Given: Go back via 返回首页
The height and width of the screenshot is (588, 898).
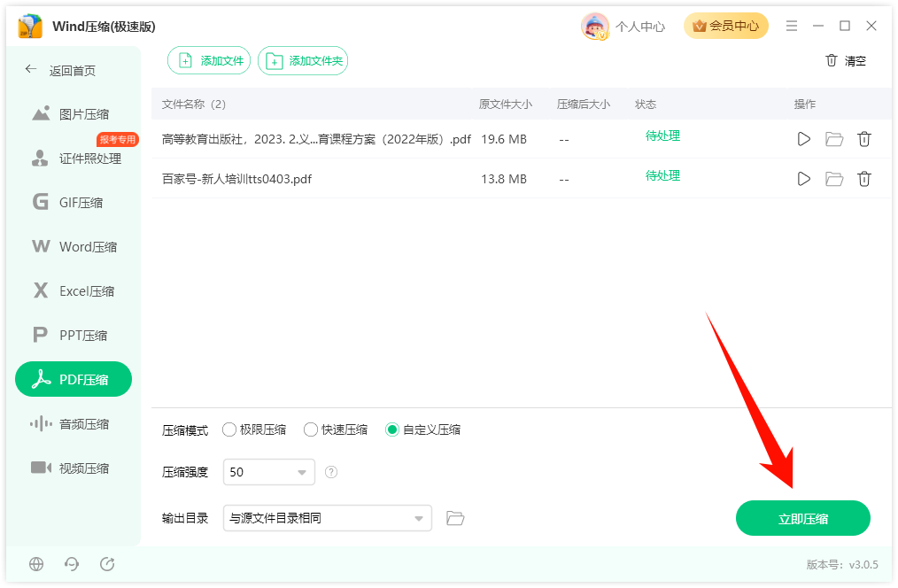Looking at the screenshot, I should [x=61, y=71].
